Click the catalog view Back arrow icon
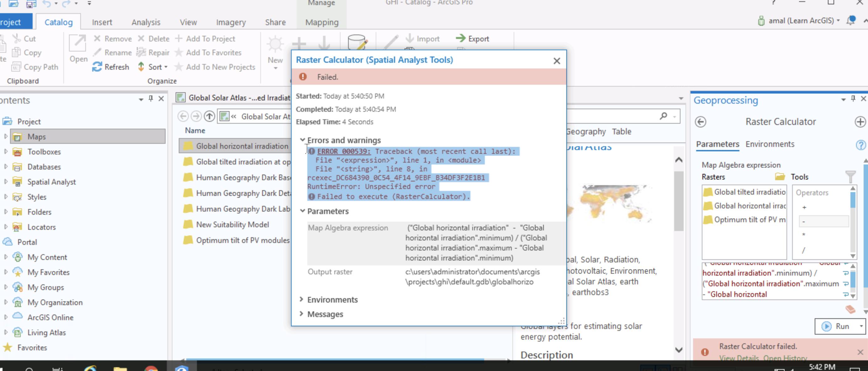This screenshot has width=868, height=371. click(183, 116)
